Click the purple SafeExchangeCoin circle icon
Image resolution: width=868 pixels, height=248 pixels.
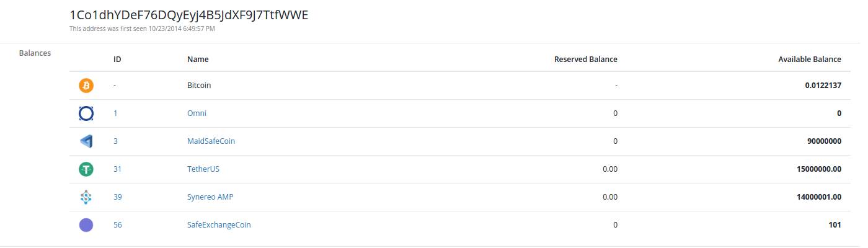point(86,225)
